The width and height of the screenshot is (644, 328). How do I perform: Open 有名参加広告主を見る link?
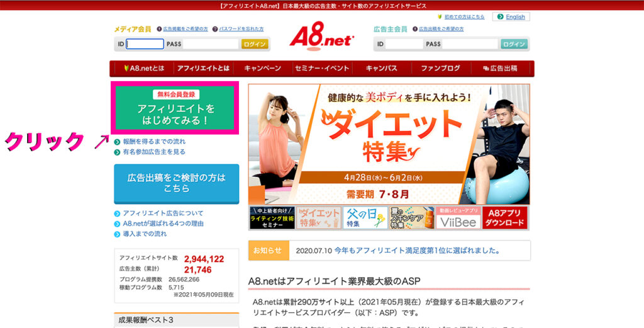[x=154, y=152]
